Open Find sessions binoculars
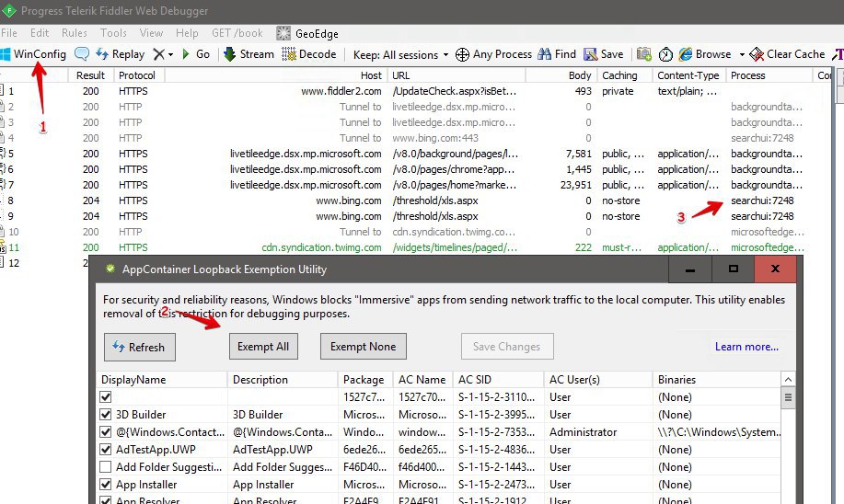 [557, 54]
